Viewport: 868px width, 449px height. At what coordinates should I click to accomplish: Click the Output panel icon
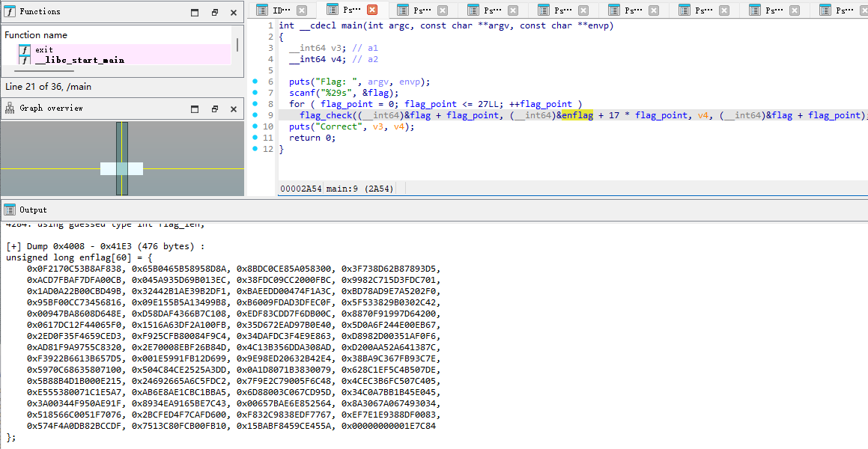tap(10, 210)
